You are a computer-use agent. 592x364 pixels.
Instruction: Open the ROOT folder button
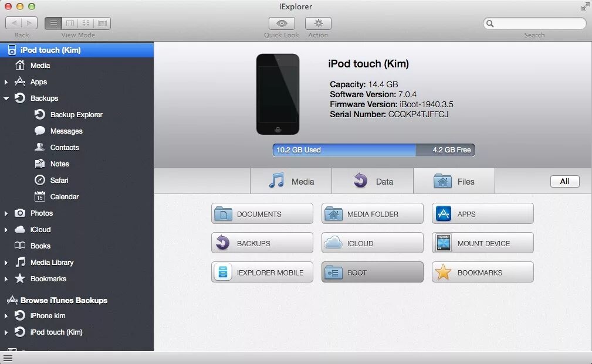click(x=372, y=273)
